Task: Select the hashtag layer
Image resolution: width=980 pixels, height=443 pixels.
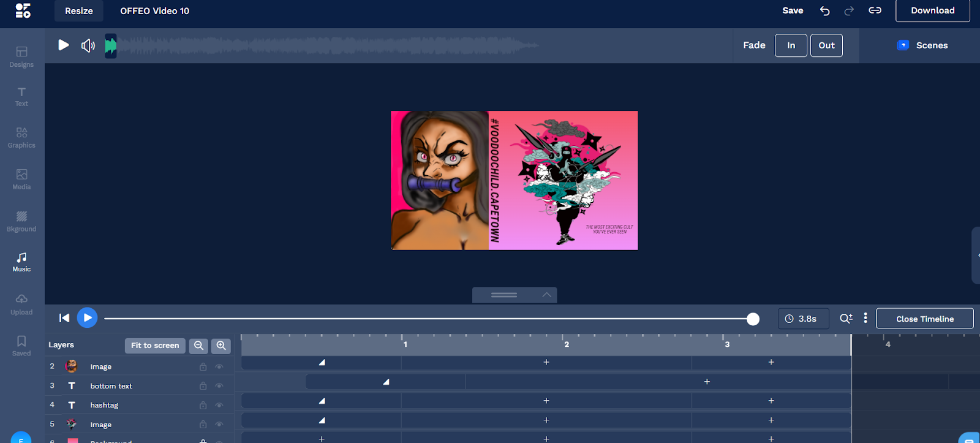Action: [140, 405]
